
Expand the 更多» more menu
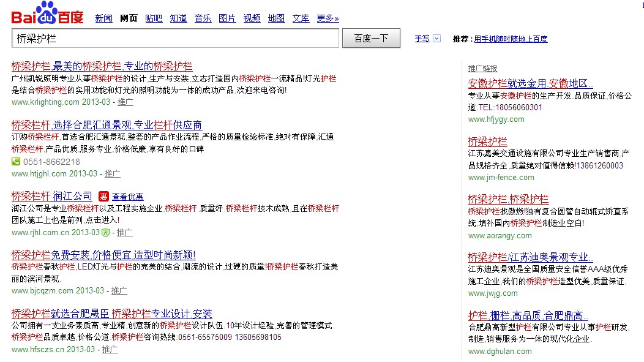pyautogui.click(x=328, y=18)
